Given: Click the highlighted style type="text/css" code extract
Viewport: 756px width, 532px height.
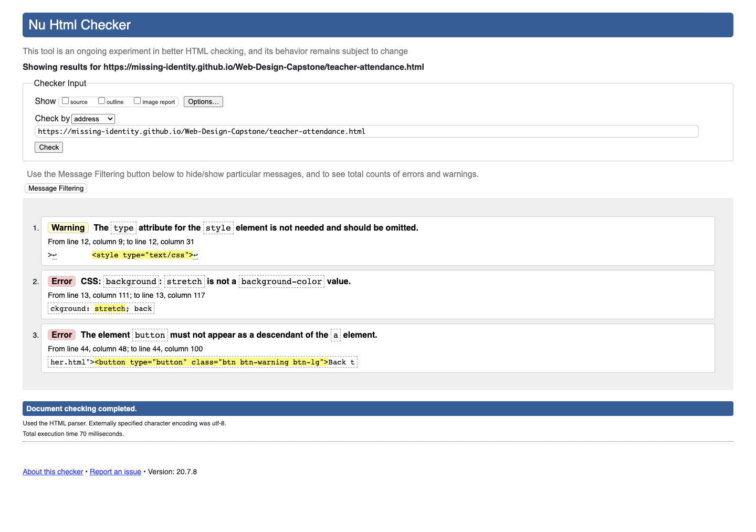Looking at the screenshot, I should (142, 255).
